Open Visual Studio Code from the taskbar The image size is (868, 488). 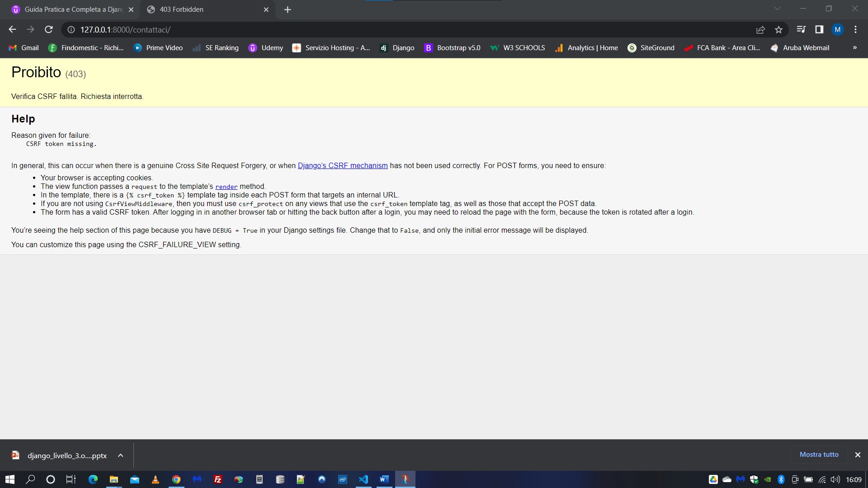363,479
